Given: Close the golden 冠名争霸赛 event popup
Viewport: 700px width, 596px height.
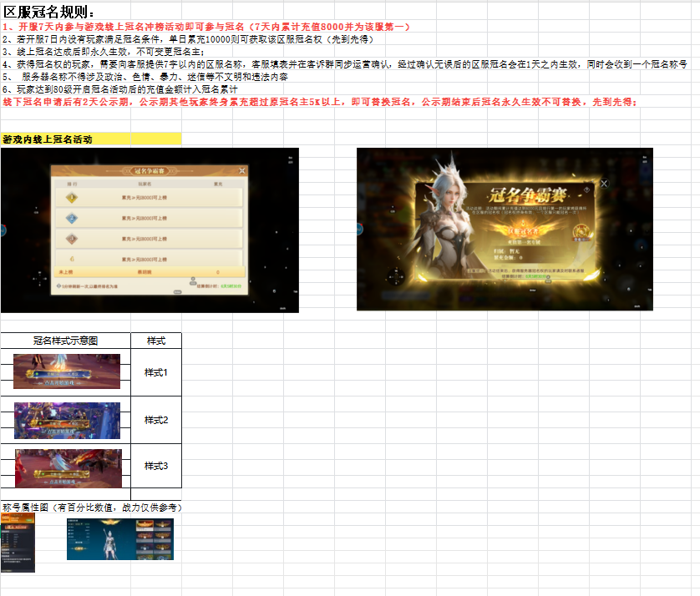Looking at the screenshot, I should 604,184.
